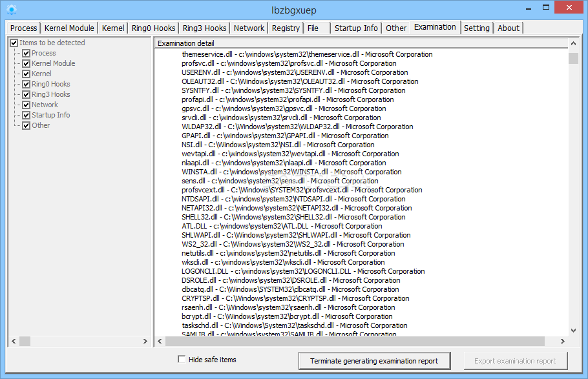Screen dimensions: 588x379
Task: Uncheck the Startup Info checkbox in tree
Action: pos(26,115)
